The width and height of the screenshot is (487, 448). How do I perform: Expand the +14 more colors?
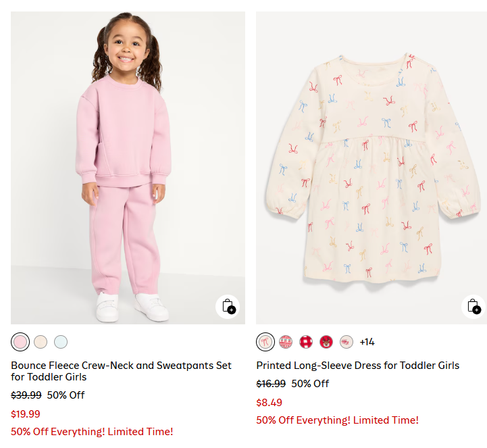(x=367, y=342)
